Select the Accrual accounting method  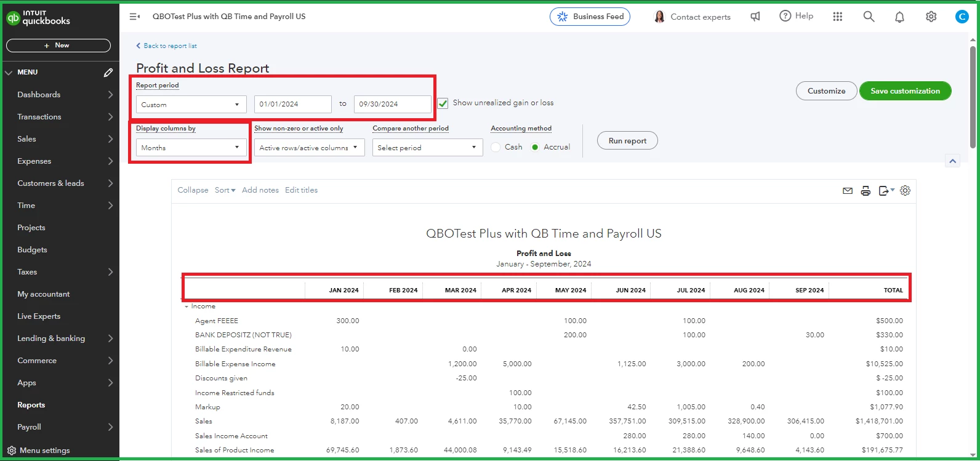pos(535,147)
